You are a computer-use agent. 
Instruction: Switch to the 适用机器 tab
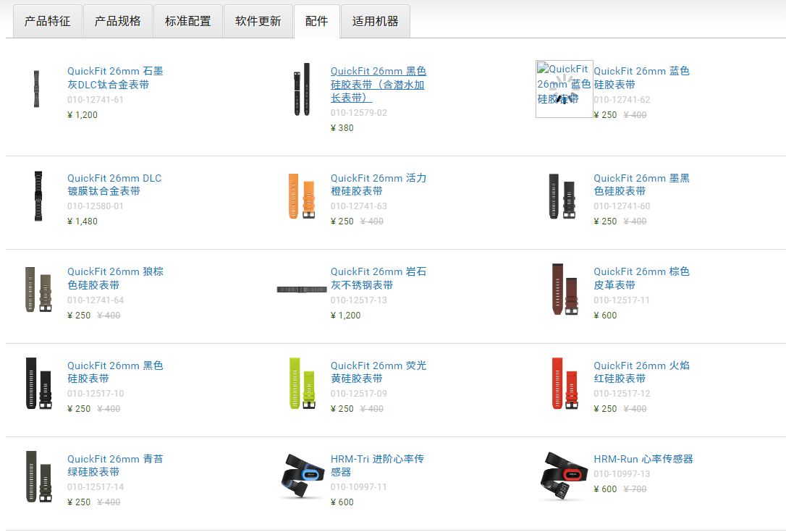376,21
